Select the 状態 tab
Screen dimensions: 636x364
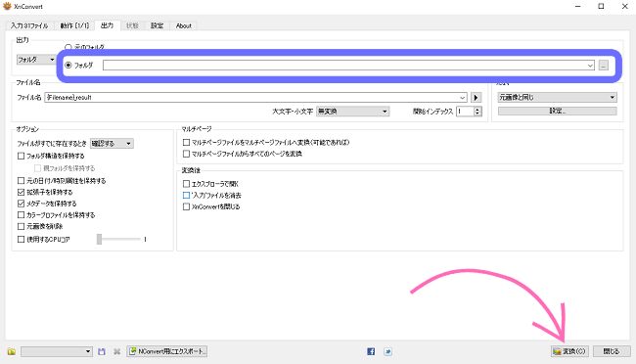(132, 25)
